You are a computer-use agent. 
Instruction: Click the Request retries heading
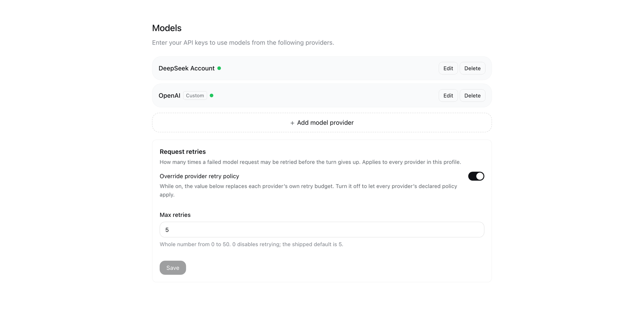pos(183,152)
